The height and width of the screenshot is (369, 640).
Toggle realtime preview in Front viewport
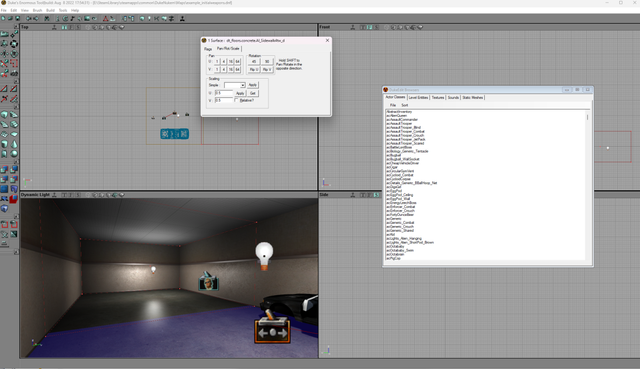tap(353, 27)
